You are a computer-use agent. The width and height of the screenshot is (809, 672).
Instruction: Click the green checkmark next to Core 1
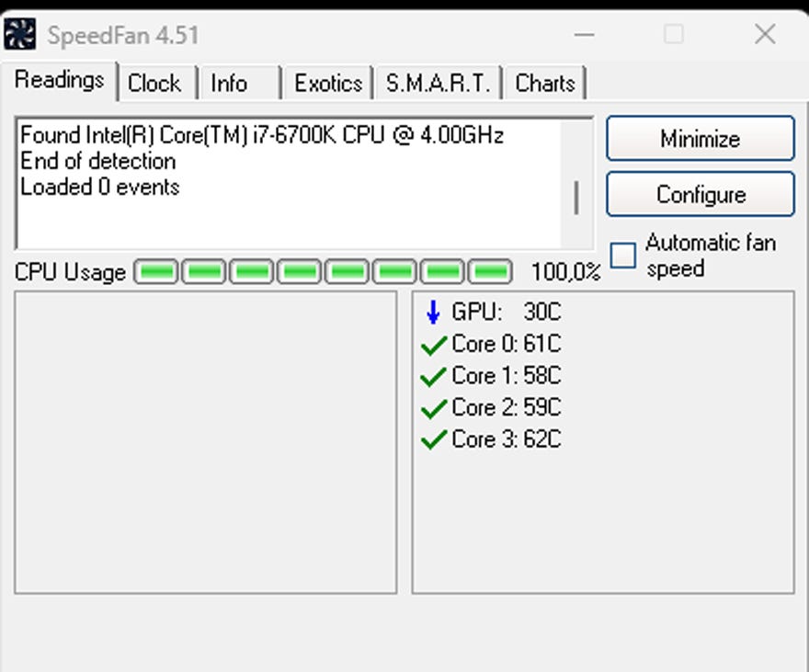432,377
